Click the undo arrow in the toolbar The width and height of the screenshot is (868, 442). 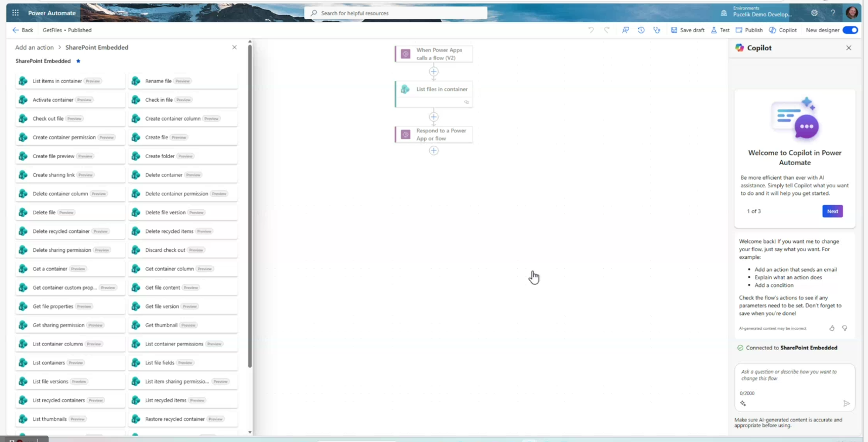click(x=591, y=30)
